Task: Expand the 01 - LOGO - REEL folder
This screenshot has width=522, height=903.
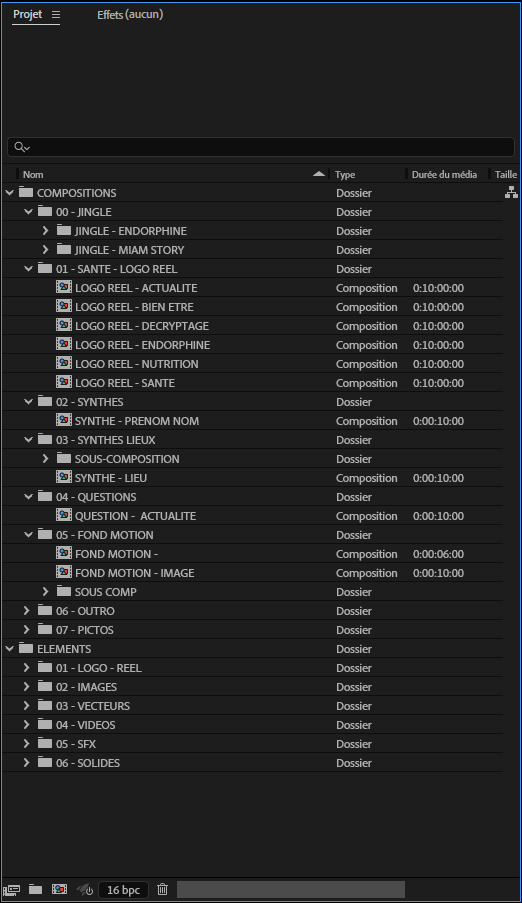Action: click(27, 667)
